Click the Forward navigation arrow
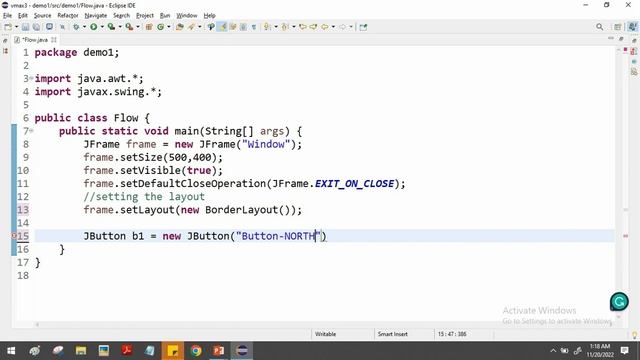Image resolution: width=640 pixels, height=360 pixels. [342, 27]
